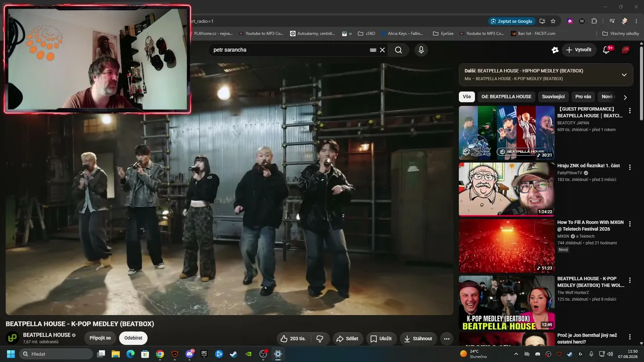This screenshot has width=644, height=362.
Task: Show more filter chips with the right arrow
Action: [x=625, y=97]
